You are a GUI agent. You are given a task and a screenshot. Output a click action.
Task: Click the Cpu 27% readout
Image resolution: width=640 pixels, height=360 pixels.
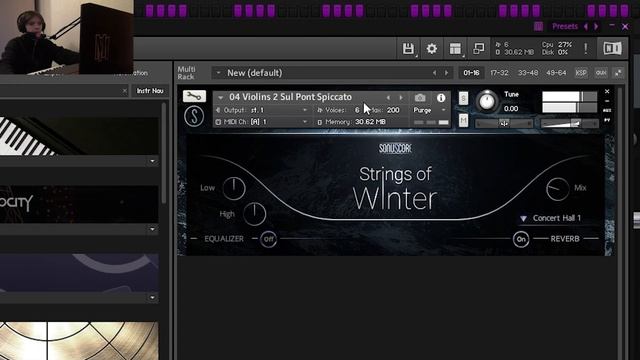pos(557,44)
